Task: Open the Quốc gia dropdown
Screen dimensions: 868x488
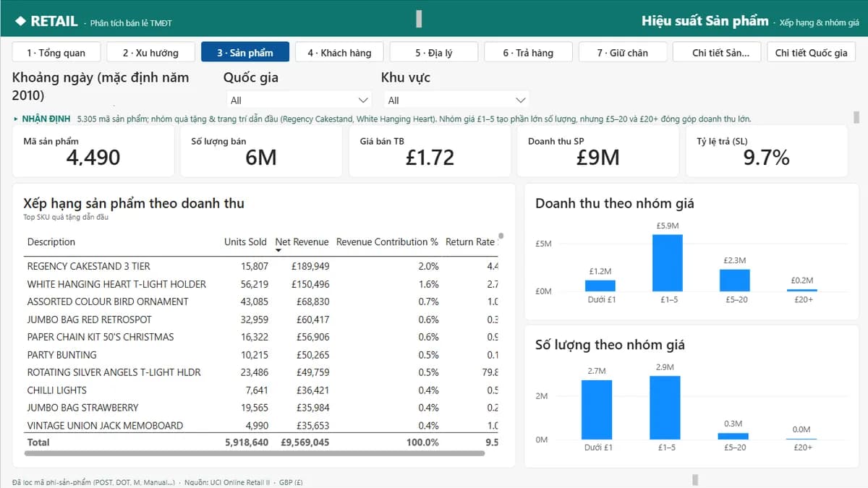Action: (299, 100)
